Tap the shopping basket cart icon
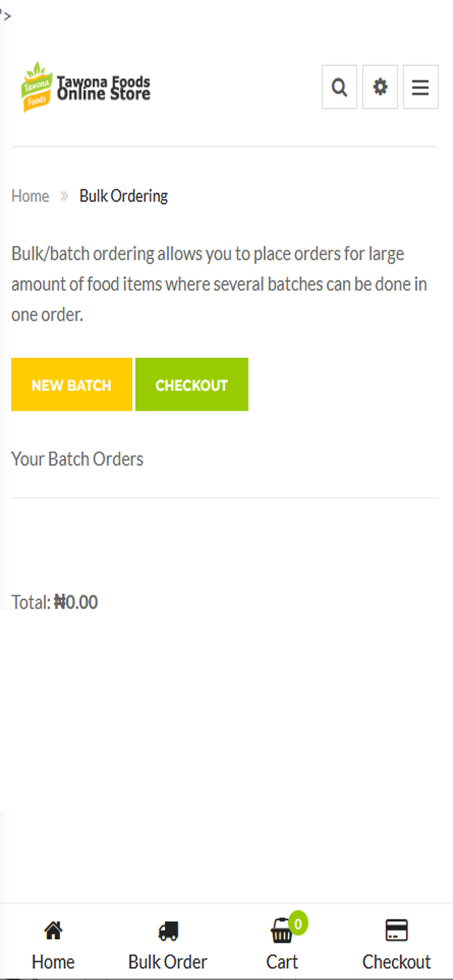Screen dimensions: 453x980 pos(281,931)
